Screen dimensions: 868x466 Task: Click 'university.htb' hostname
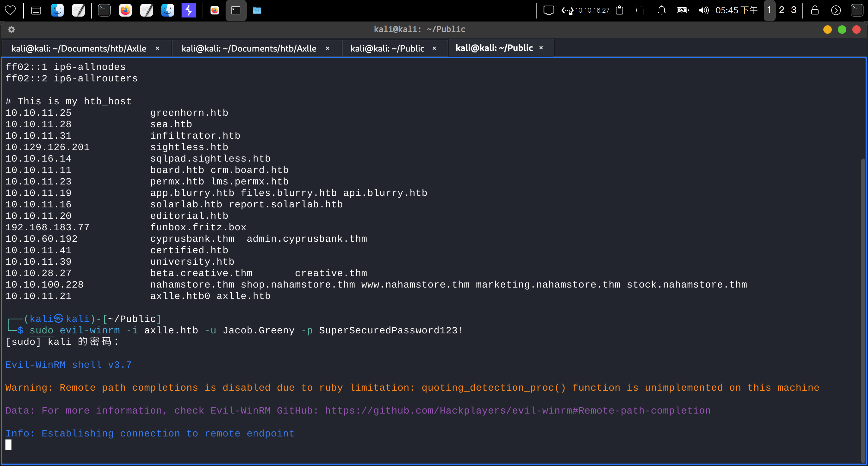pyautogui.click(x=192, y=262)
